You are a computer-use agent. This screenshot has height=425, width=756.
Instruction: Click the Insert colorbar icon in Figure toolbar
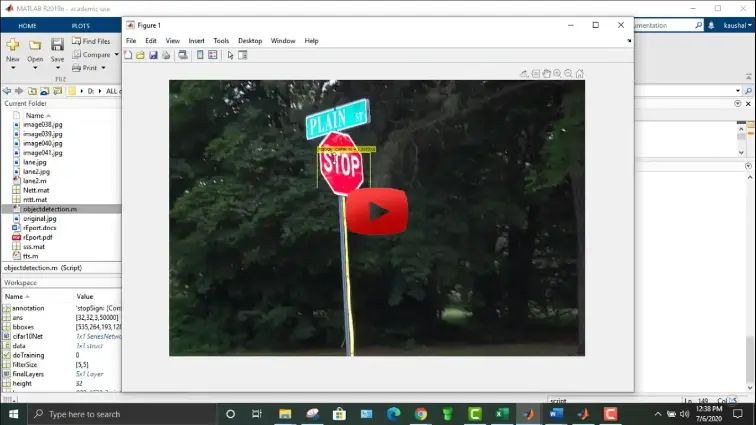coord(200,55)
